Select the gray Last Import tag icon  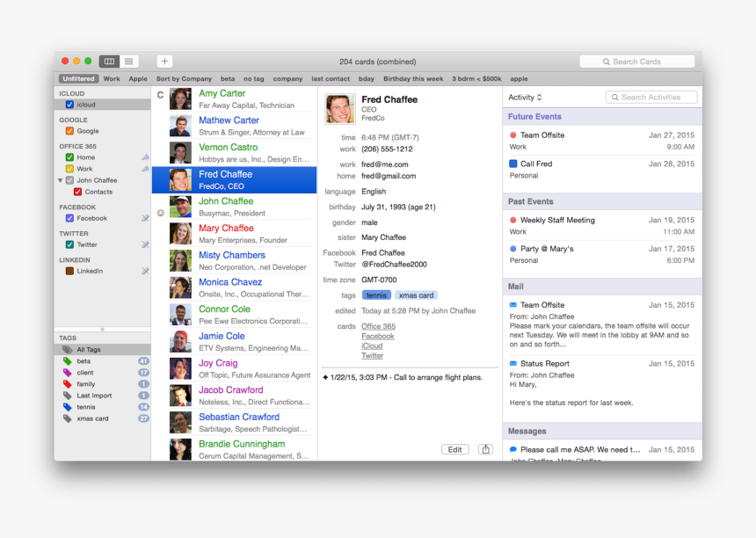[x=68, y=396]
